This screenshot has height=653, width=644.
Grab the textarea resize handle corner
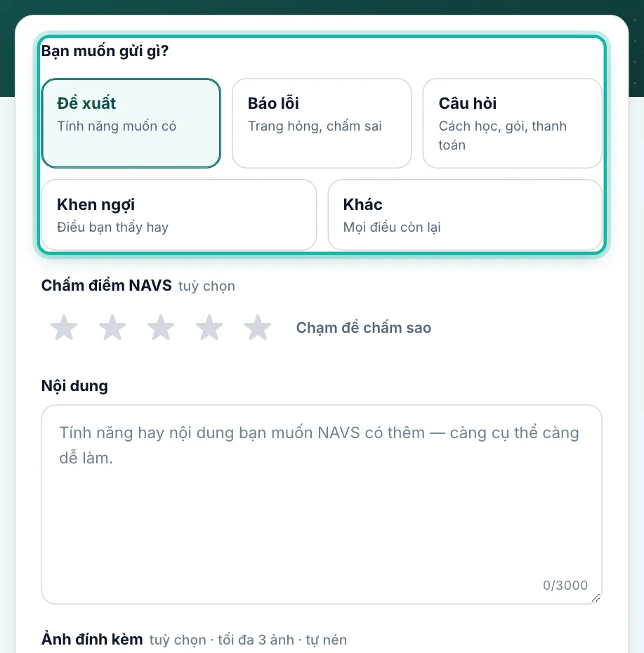(596, 598)
